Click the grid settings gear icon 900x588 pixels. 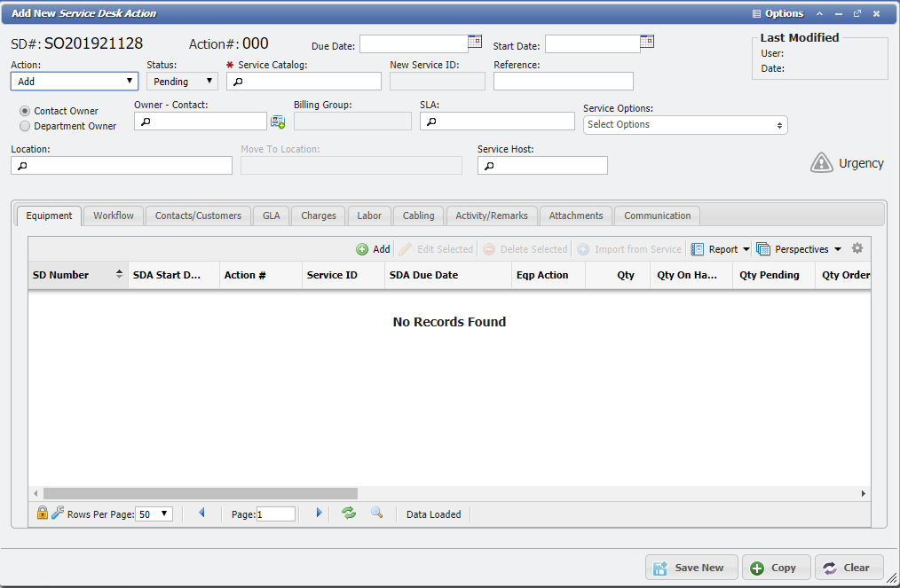point(857,248)
